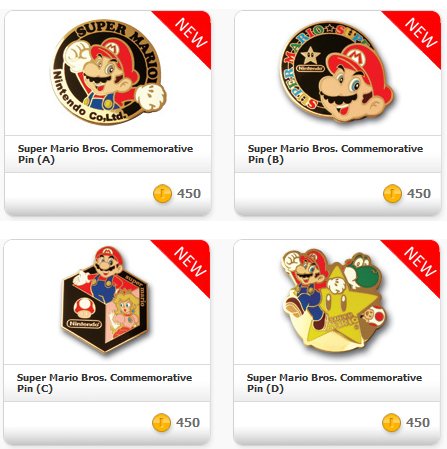Click the NEW ribbon on Pin (D)

point(419,263)
